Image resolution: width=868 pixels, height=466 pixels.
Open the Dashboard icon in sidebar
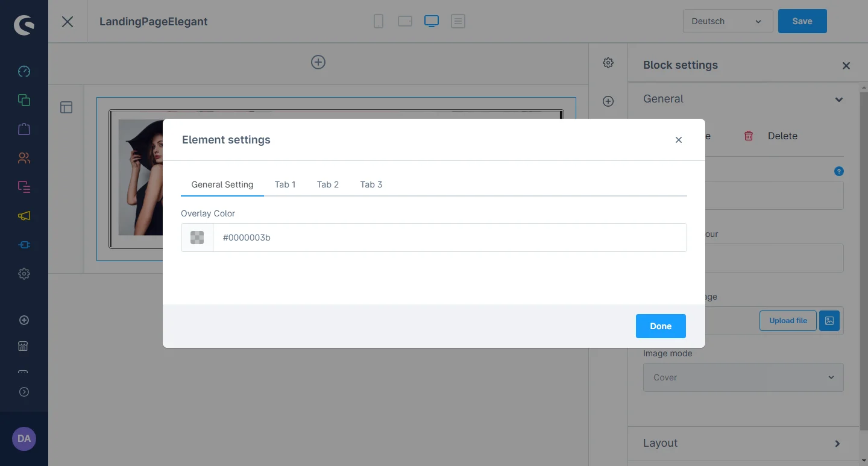(x=24, y=71)
